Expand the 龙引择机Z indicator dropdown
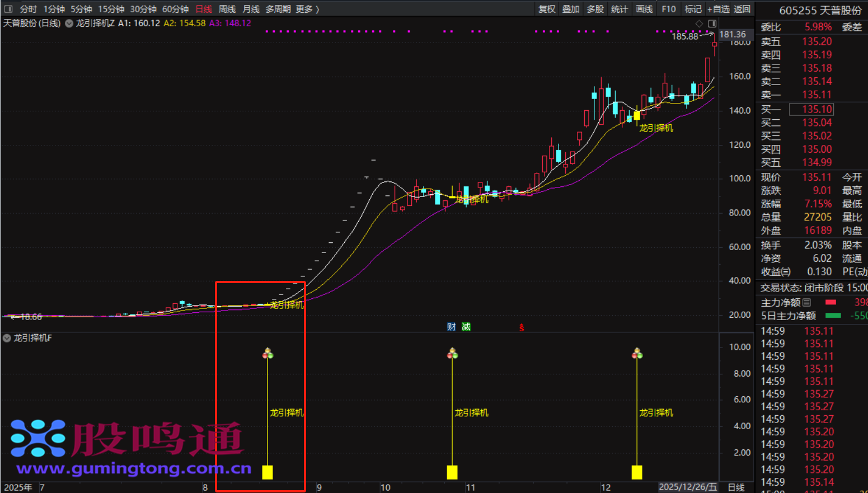This screenshot has width=868, height=493. [69, 24]
